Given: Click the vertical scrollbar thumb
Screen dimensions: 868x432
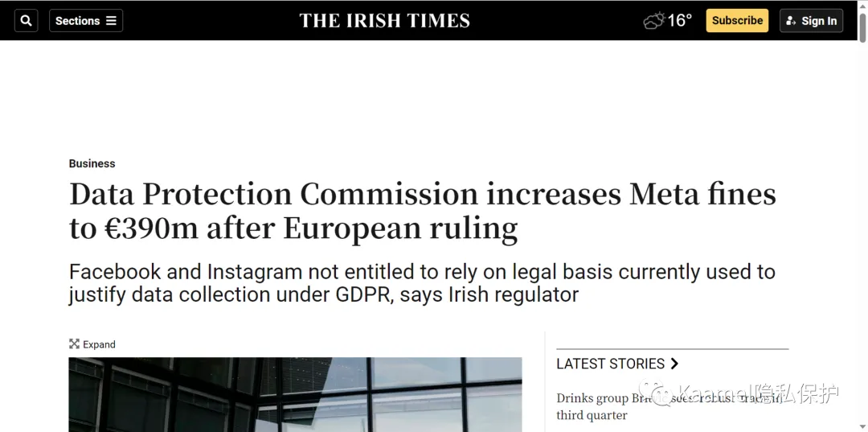Looking at the screenshot, I should pyautogui.click(x=862, y=27).
